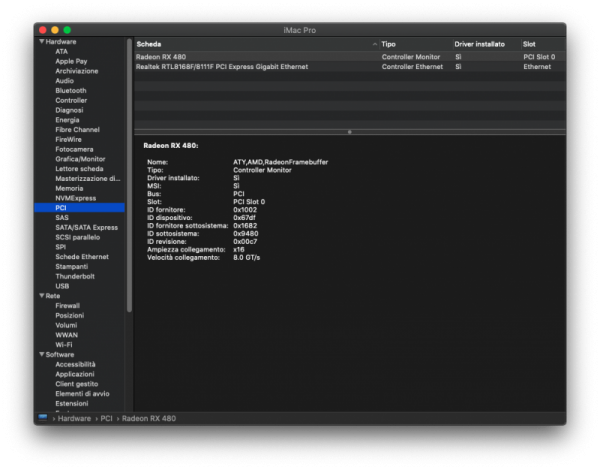Viewport: 600px width, 470px height.
Task: Select NVMExpress in the sidebar
Action: 75,198
